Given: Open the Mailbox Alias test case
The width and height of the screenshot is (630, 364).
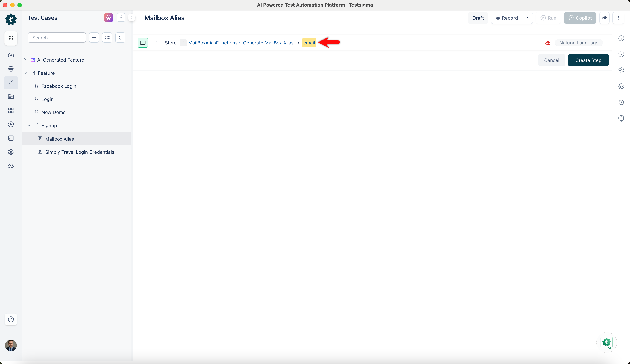Looking at the screenshot, I should [77, 139].
